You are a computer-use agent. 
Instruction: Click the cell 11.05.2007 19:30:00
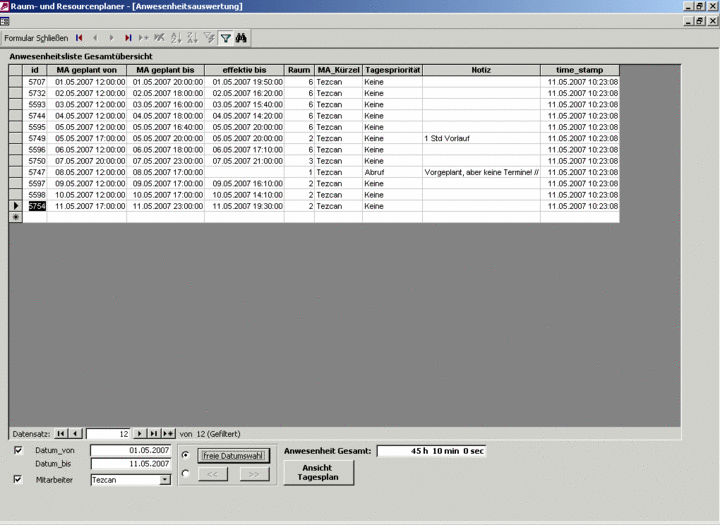pos(244,206)
